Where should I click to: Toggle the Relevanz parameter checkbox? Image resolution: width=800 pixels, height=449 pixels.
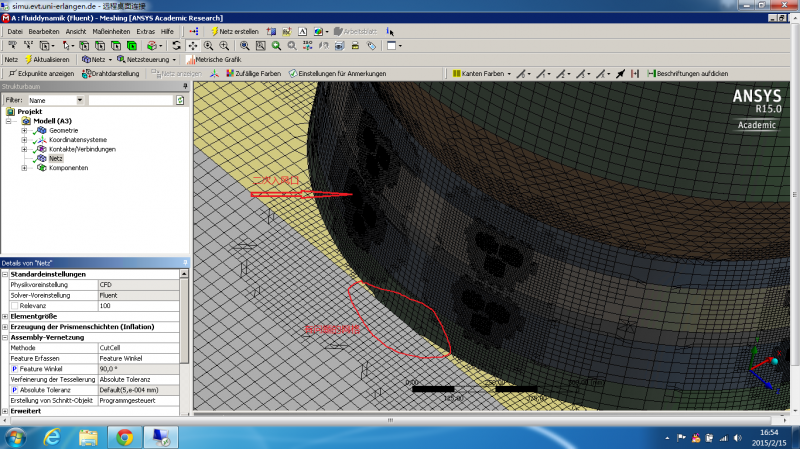pos(14,305)
